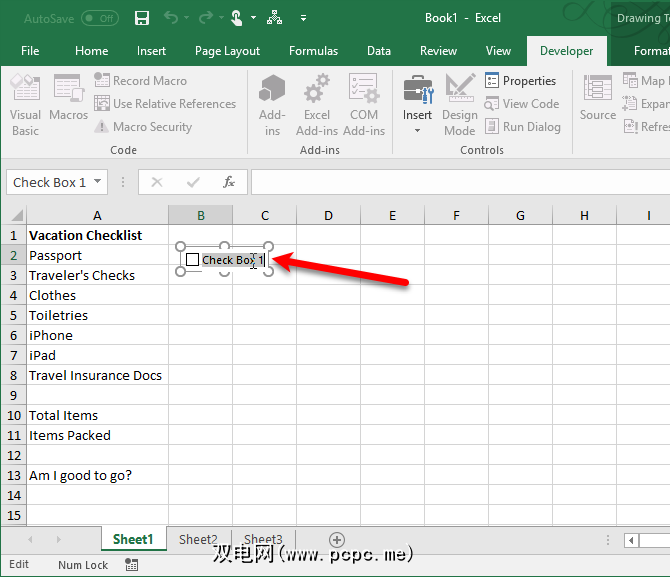Add a new sheet with plus icon
Screen dimensions: 670x577
click(x=337, y=540)
